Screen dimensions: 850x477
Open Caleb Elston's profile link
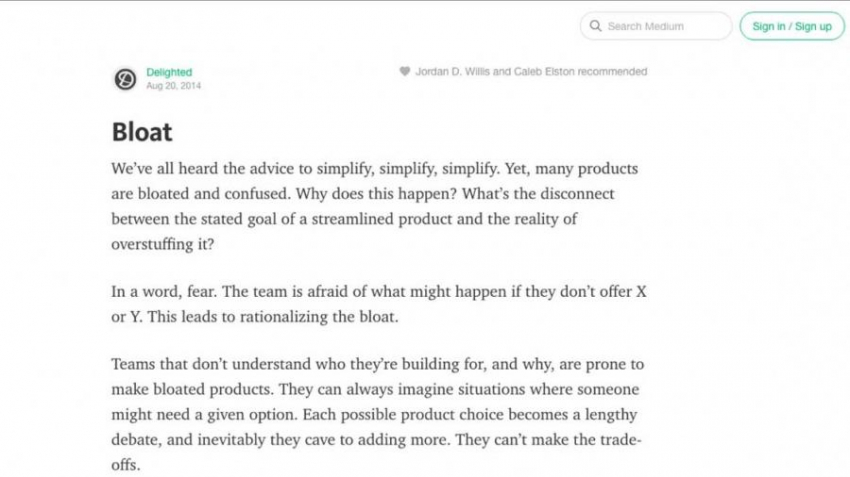click(544, 72)
